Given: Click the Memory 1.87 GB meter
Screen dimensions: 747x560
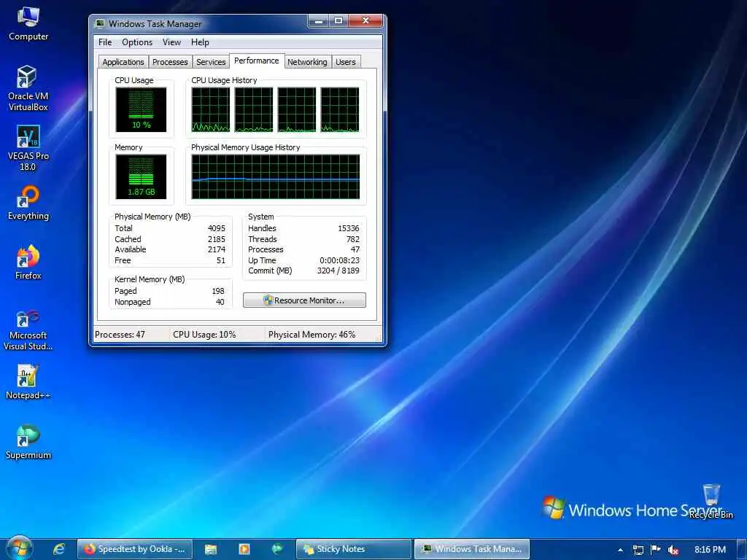Looking at the screenshot, I should click(x=141, y=176).
